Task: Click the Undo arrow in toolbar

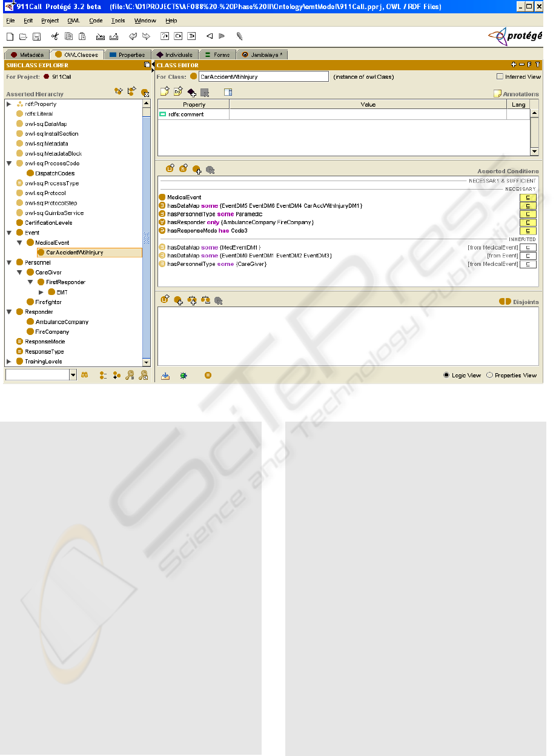Action: pyautogui.click(x=133, y=37)
